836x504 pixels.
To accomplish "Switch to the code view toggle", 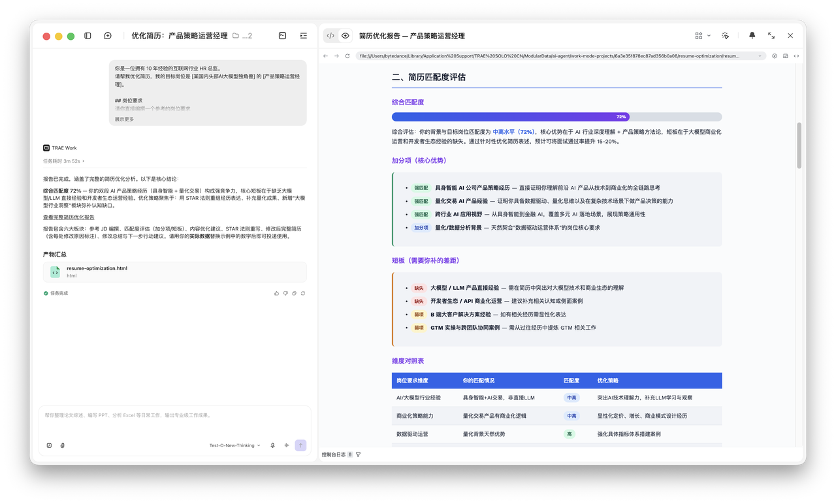I will [x=330, y=36].
